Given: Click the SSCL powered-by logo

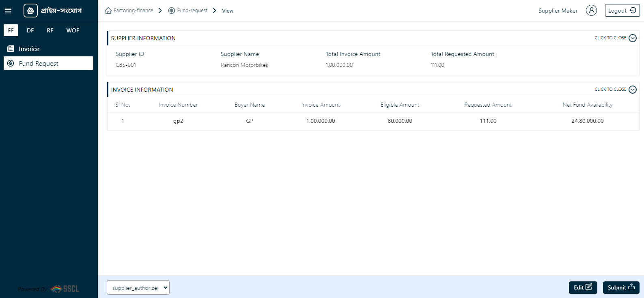Looking at the screenshot, I should click(x=65, y=289).
